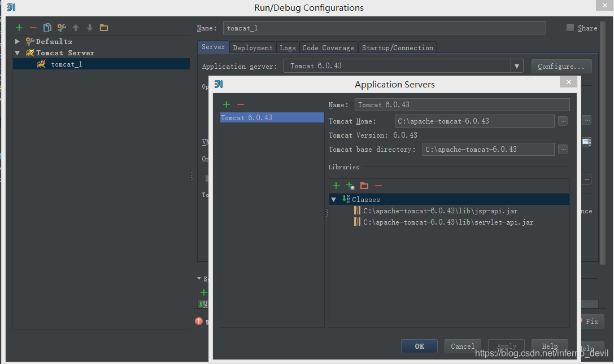Expand the Defaults tree node
Viewport: 614px width, 364px height.
18,41
